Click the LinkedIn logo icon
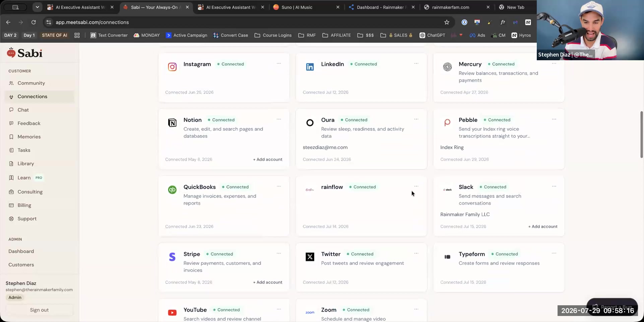Image resolution: width=644 pixels, height=322 pixels. click(x=310, y=67)
